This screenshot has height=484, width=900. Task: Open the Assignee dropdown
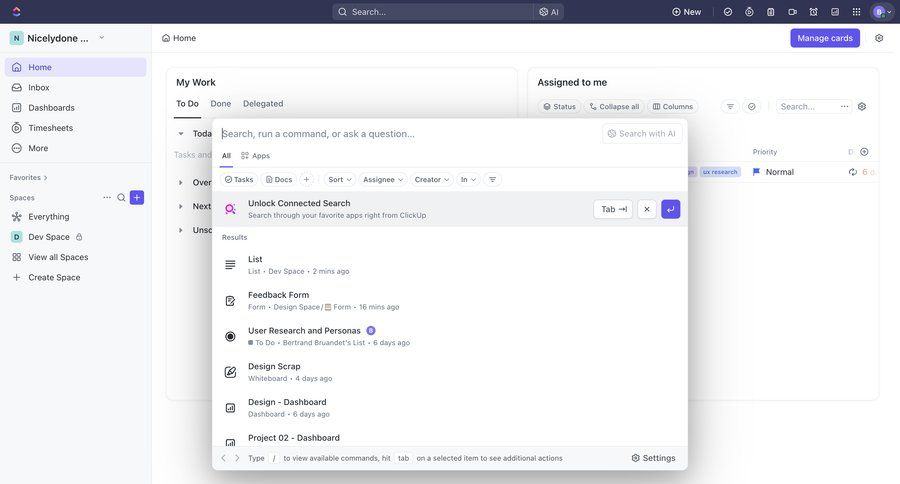pos(383,180)
